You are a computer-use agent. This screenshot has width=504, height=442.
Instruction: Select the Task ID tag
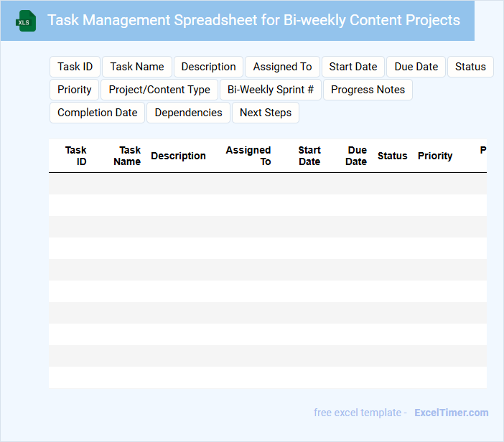click(75, 67)
